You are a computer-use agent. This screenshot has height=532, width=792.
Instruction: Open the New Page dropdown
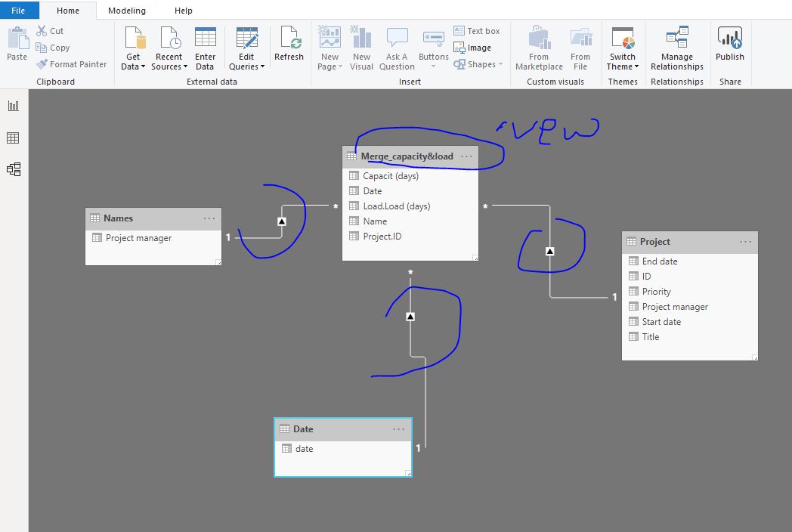(329, 48)
